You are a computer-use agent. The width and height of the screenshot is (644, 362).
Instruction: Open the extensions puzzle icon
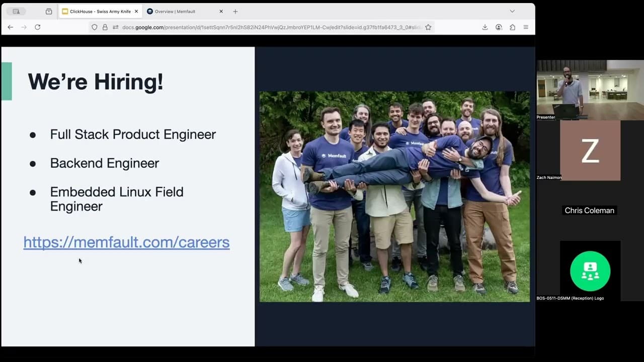pos(512,27)
